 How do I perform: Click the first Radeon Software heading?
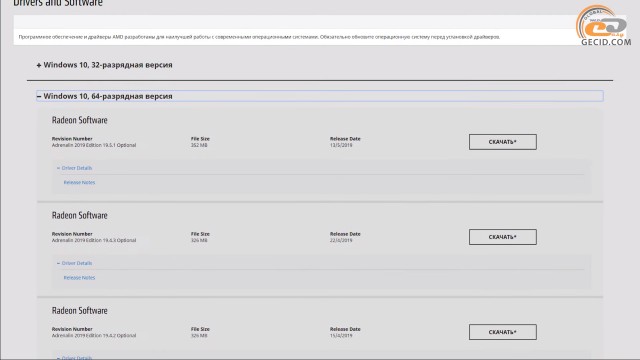coord(80,120)
